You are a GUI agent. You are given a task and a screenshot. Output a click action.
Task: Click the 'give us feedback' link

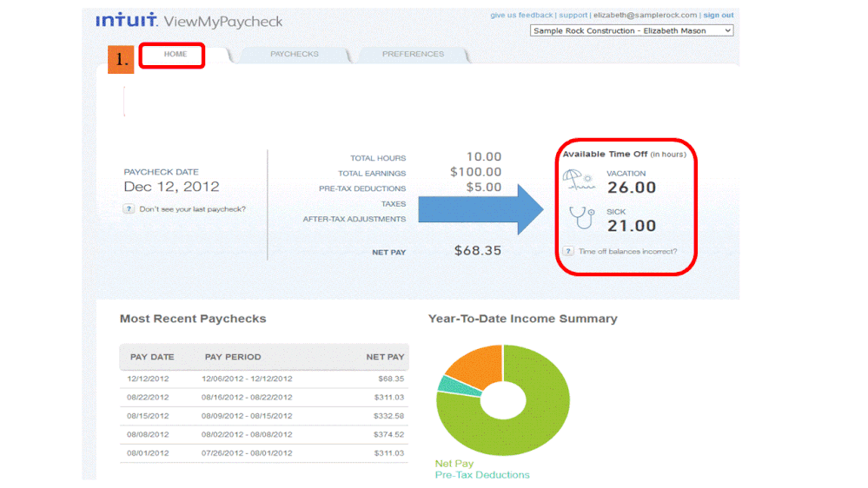pyautogui.click(x=521, y=15)
